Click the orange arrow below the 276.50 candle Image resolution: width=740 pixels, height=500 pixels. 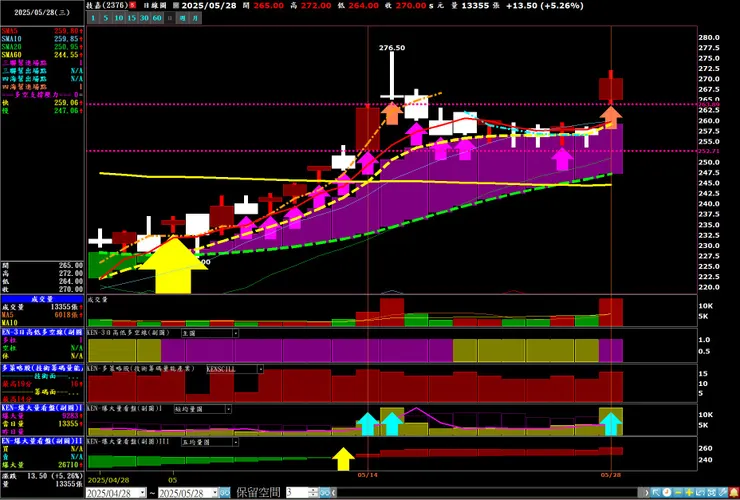pos(392,113)
